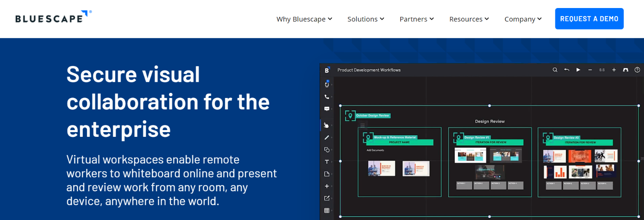This screenshot has width=644, height=220.
Task: Click the REQUEST A DEMO button
Action: pos(589,19)
